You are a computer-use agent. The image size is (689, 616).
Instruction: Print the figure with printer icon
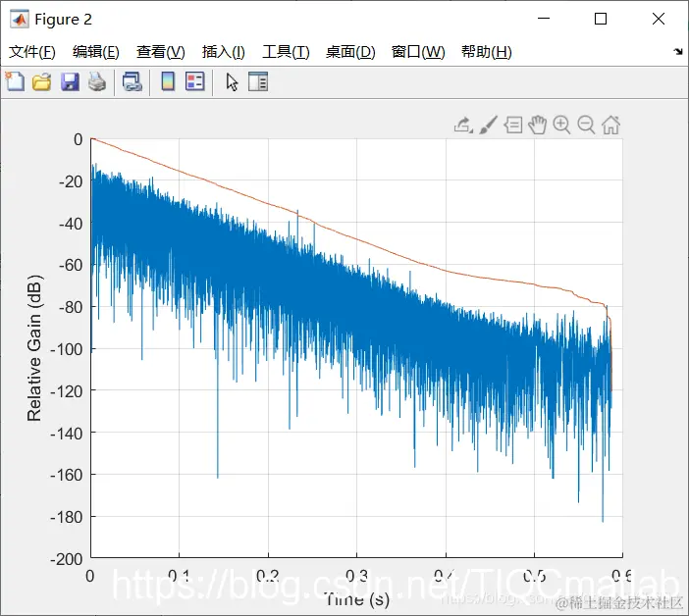[x=97, y=81]
